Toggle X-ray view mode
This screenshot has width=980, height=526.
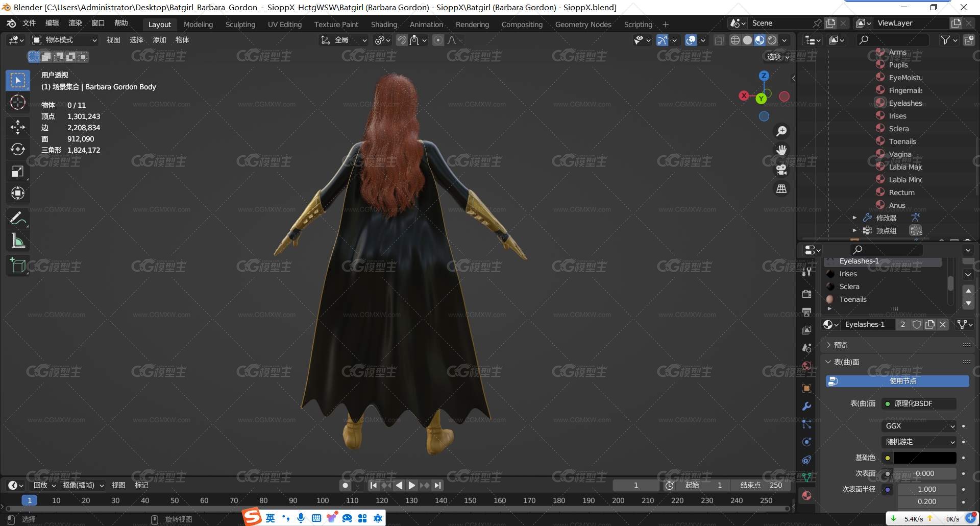719,40
